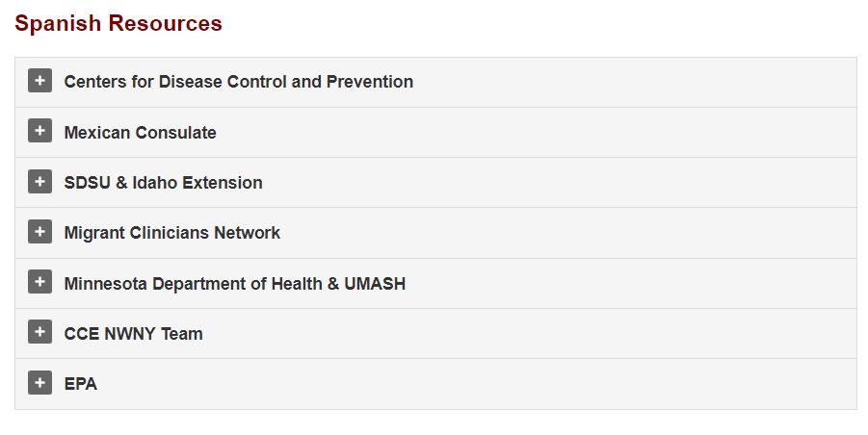The image size is (868, 435).
Task: Click plus icon beside Centers for Disease Control
Action: [39, 81]
